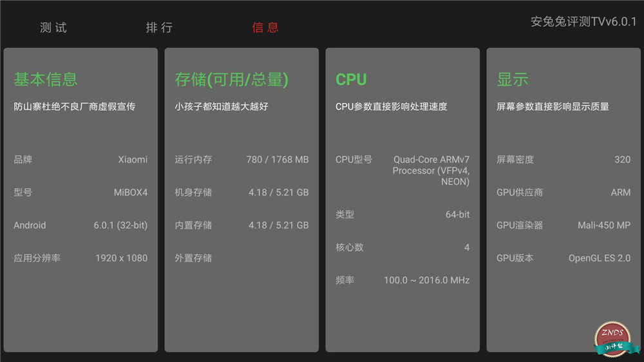Click the 安兔兔评测TVv6.0.1 title text
This screenshot has height=362, width=644.
583,21
